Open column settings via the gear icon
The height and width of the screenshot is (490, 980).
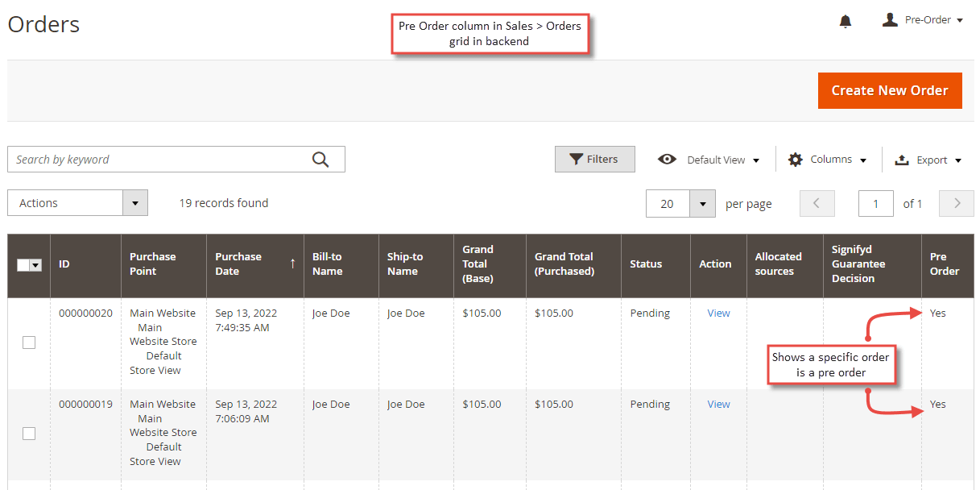click(796, 159)
